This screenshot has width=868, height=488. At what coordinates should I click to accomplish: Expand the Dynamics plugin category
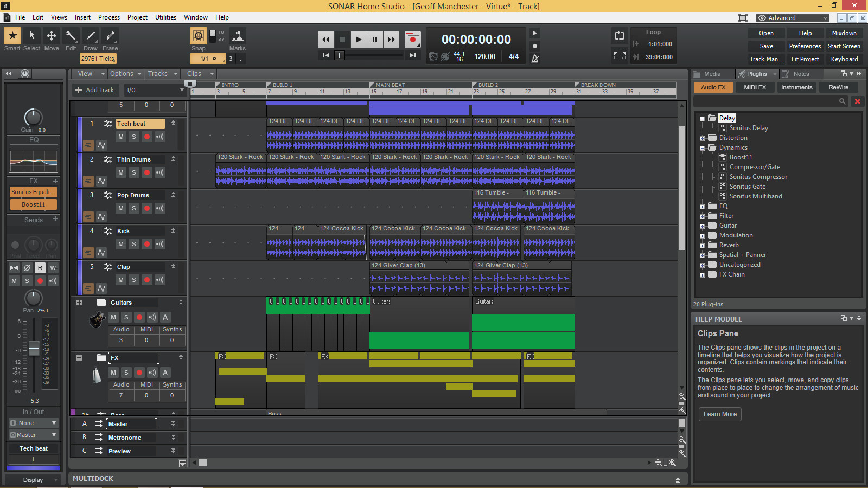tap(703, 147)
